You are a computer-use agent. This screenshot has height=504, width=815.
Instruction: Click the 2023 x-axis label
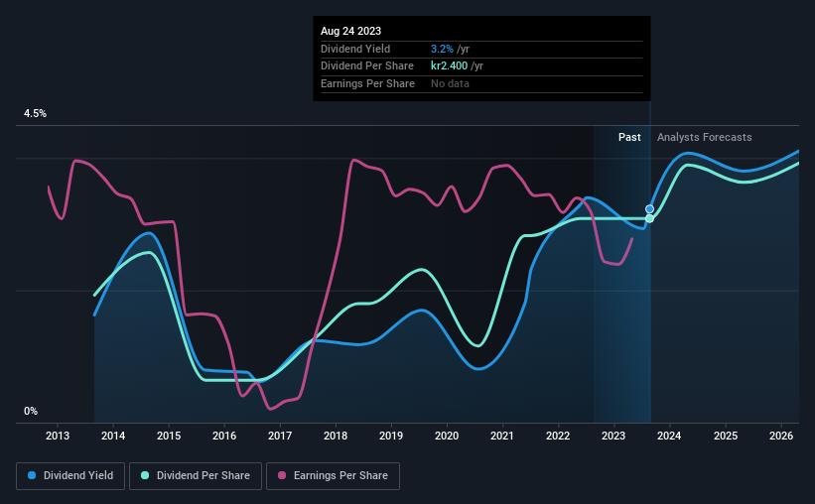[613, 436]
